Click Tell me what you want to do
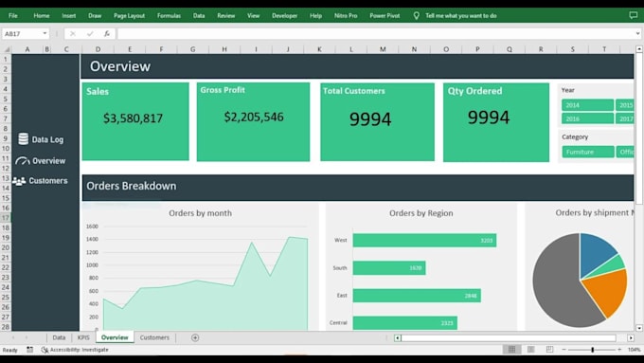This screenshot has width=644, height=363. pyautogui.click(x=461, y=15)
